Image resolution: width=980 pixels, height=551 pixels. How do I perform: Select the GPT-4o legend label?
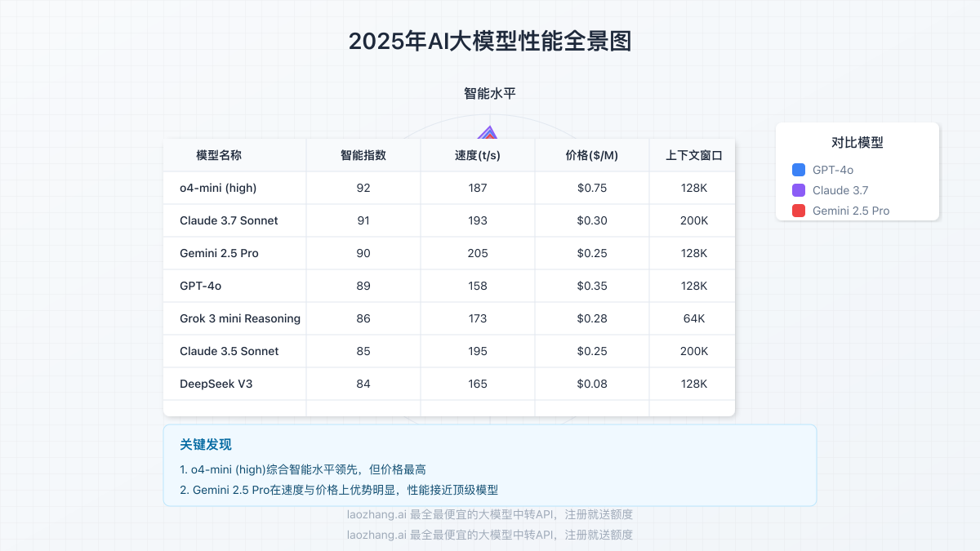833,170
